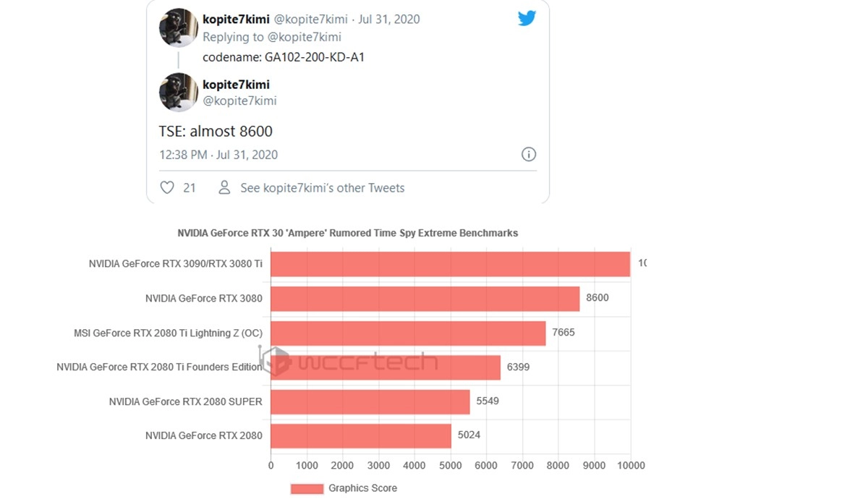Select the RTX 2080 bar at 5024
The image size is (868, 502).
pos(361,436)
